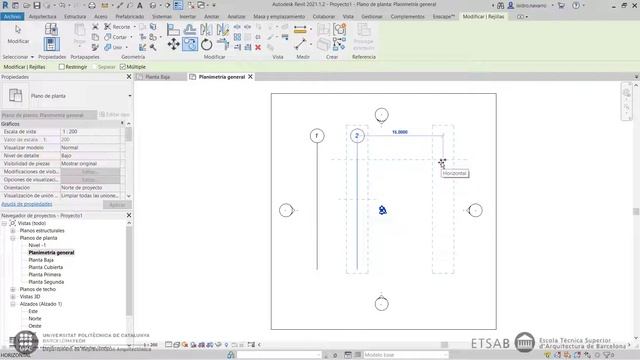Open the Type Properties icon in Propiedades panel
640x360 pixels.
[51, 29]
